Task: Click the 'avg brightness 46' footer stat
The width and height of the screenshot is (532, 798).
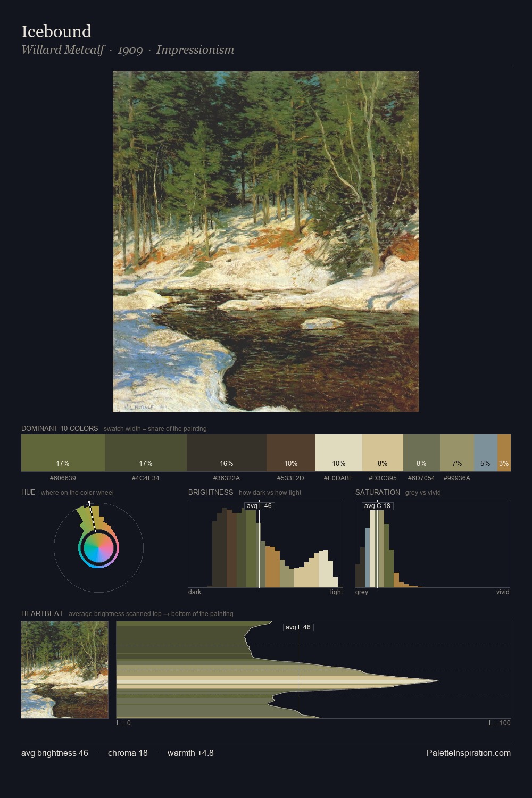Action: point(55,753)
